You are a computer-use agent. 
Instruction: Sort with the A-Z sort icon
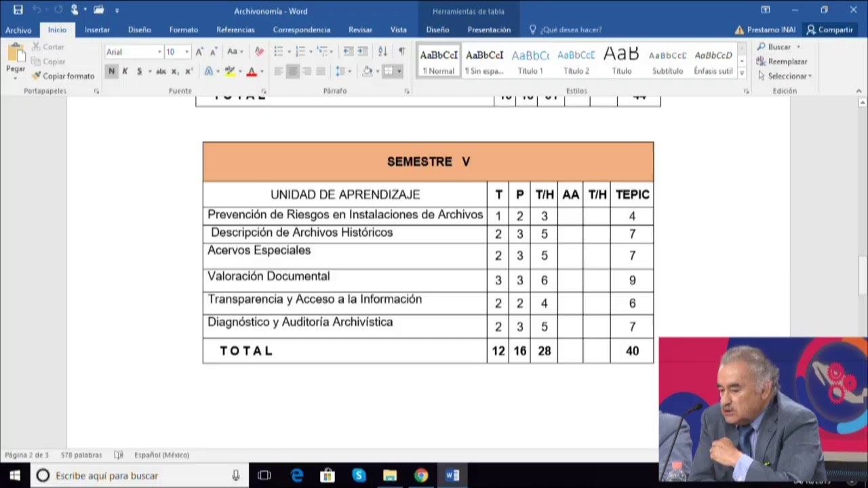[382, 52]
